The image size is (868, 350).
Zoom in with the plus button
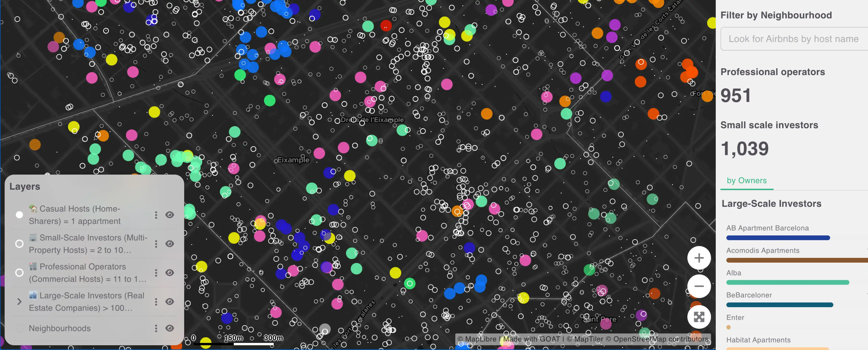point(699,258)
